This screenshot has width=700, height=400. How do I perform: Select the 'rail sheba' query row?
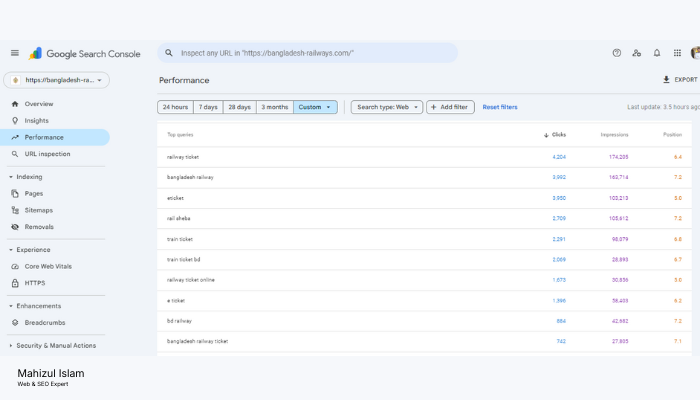[424, 218]
